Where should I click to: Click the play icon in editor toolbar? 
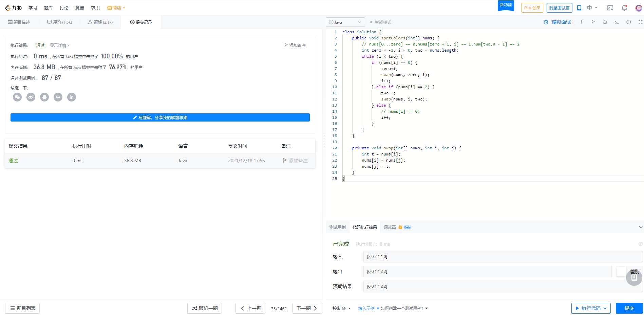click(593, 22)
